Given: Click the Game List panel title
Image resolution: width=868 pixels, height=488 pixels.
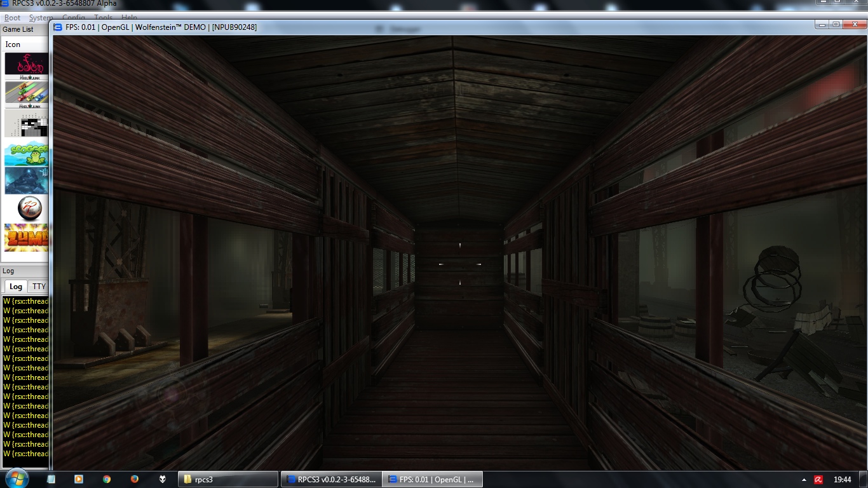Looking at the screenshot, I should coord(18,29).
